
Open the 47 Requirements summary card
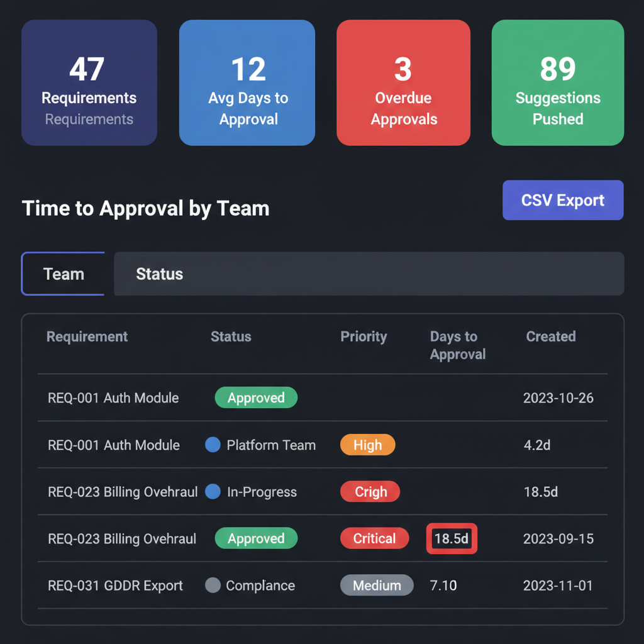tap(89, 82)
